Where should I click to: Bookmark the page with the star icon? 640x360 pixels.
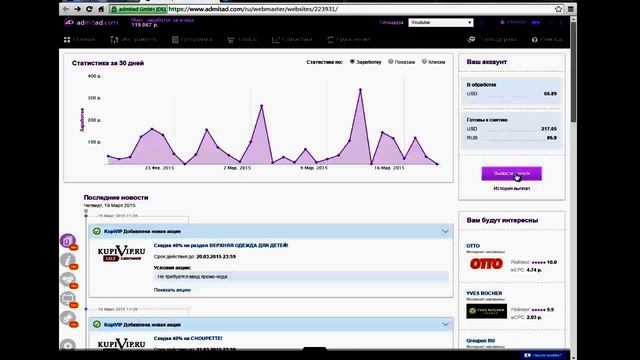558,9
